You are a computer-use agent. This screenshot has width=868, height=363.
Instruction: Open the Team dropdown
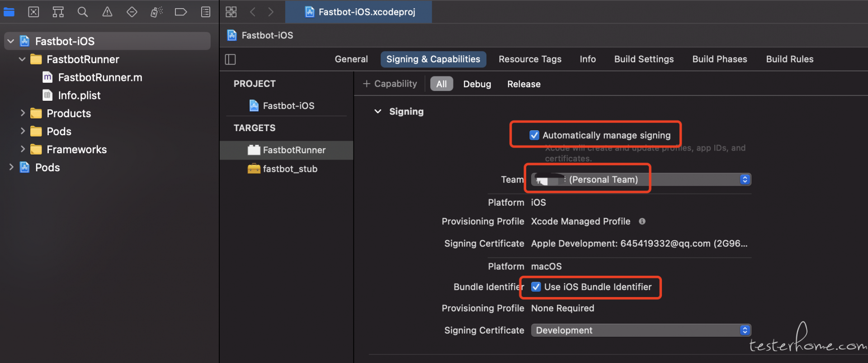[x=641, y=179]
